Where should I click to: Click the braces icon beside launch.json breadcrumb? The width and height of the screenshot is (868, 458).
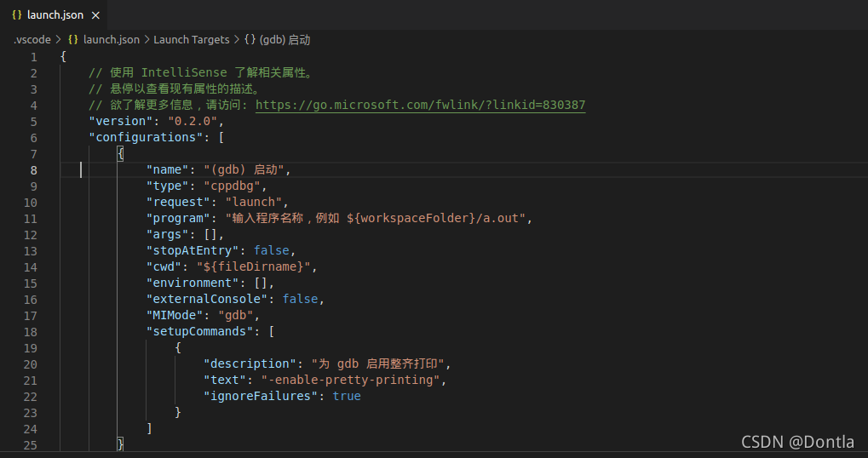(73, 40)
